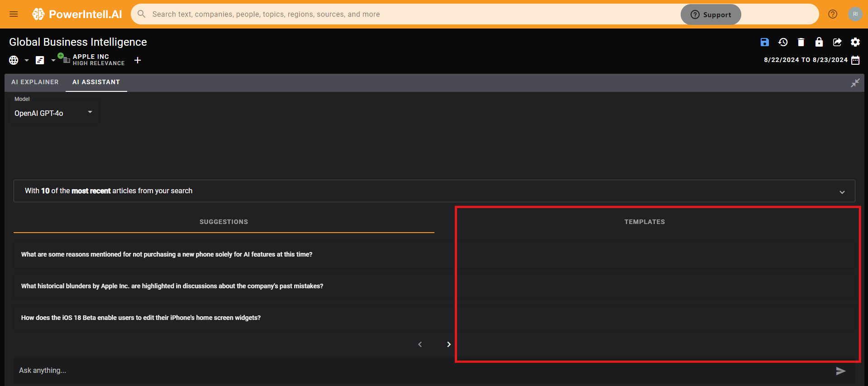
Task: Save the search with floppy disk icon
Action: [764, 42]
